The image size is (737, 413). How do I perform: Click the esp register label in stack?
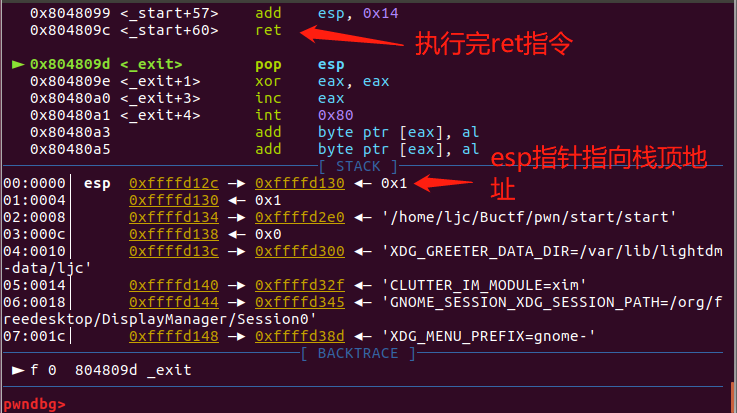[x=97, y=184]
